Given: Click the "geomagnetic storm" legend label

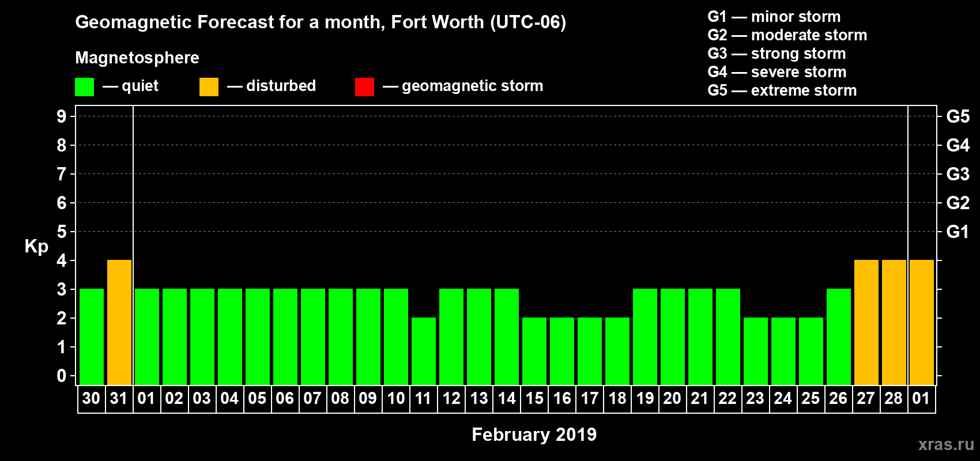Looking at the screenshot, I should [473, 86].
